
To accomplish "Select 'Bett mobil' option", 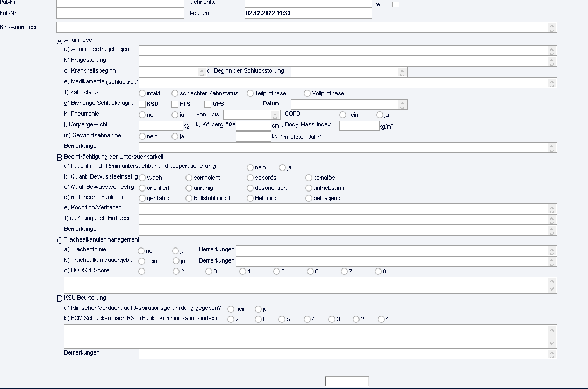I will point(250,198).
